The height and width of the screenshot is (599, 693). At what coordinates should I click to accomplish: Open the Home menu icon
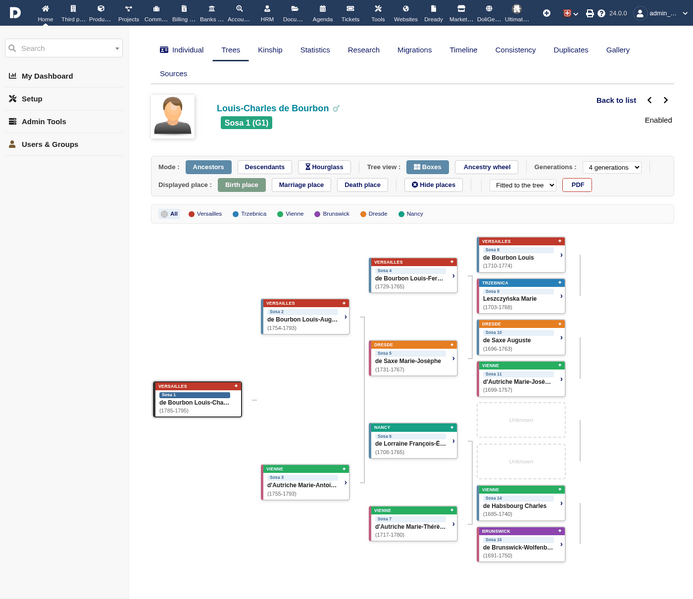[x=45, y=8]
